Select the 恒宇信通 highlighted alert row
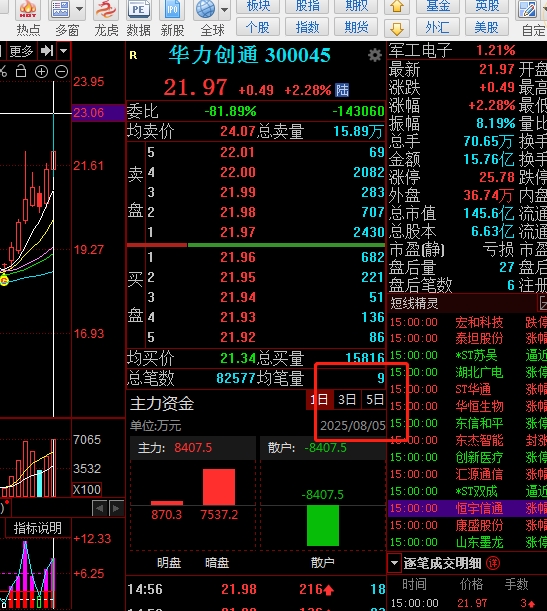 click(x=468, y=508)
